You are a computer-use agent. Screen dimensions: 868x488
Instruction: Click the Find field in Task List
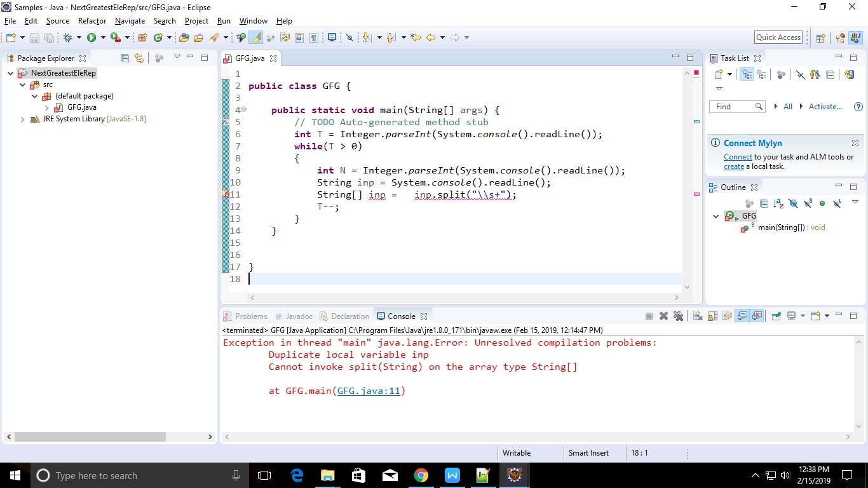pos(737,107)
